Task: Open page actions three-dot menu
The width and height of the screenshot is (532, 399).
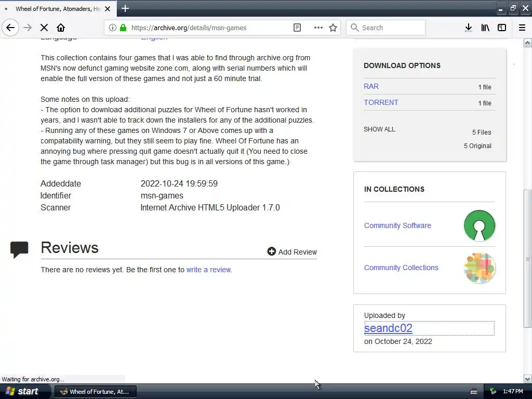Action: (318, 28)
